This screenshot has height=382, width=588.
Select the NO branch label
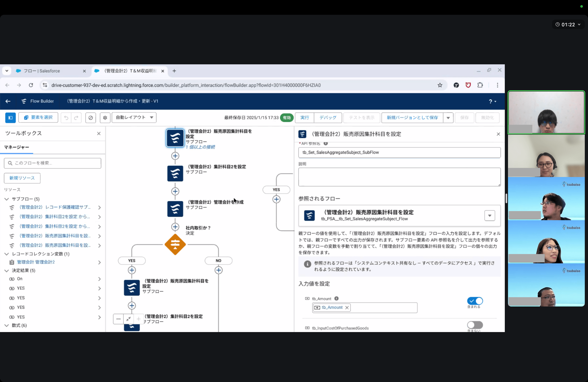tap(218, 261)
